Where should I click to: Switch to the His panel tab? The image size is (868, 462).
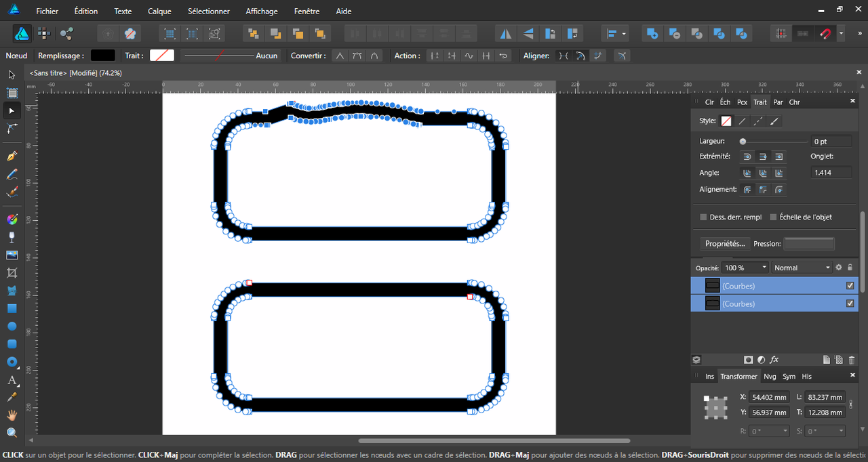pos(806,376)
